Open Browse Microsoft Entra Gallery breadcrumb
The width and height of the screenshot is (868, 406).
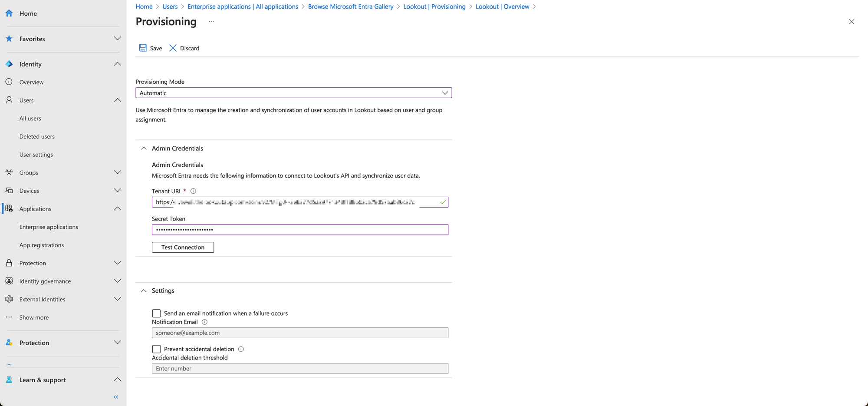[350, 7]
